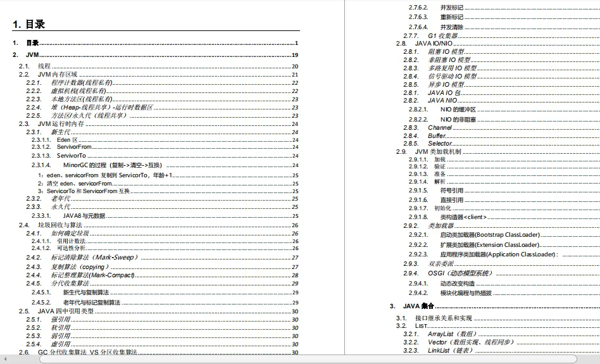Viewport: 600px width, 364px height.
Task: Open entry '2.2.2. 虚拟机栈(线程私有)'
Action: [x=162, y=91]
